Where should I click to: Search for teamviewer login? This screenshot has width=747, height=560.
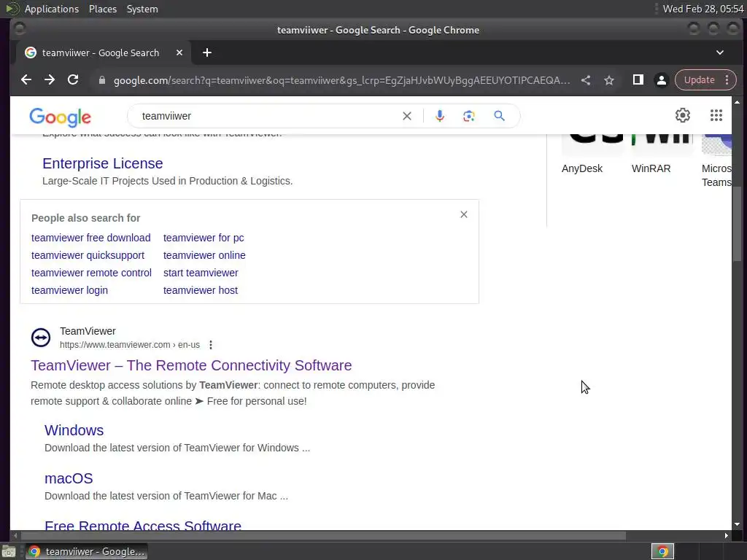[x=69, y=290]
